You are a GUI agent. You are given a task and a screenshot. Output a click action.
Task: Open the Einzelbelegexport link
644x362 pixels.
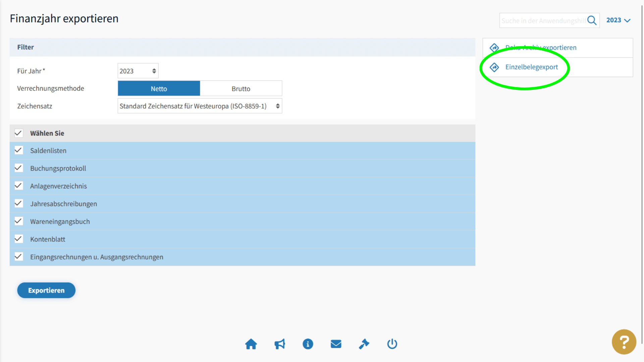[531, 67]
